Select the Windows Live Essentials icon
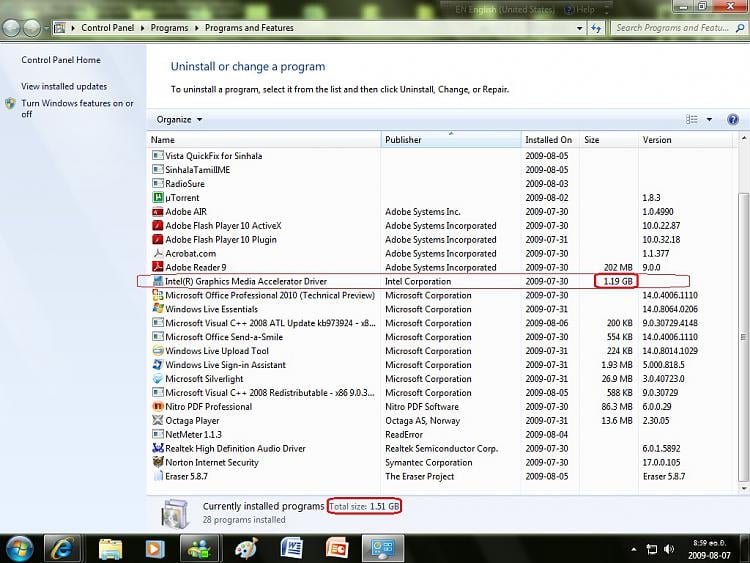This screenshot has height=563, width=750. (157, 309)
